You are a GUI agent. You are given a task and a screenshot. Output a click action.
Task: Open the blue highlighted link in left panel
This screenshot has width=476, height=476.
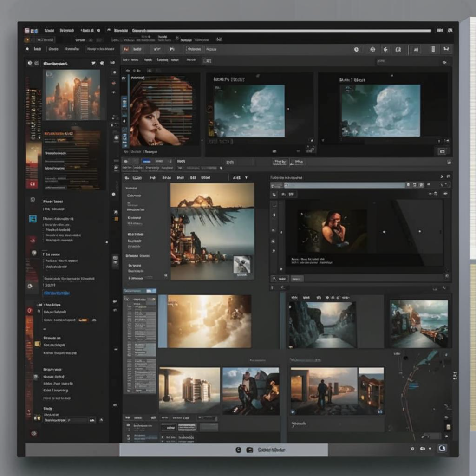tap(57, 293)
